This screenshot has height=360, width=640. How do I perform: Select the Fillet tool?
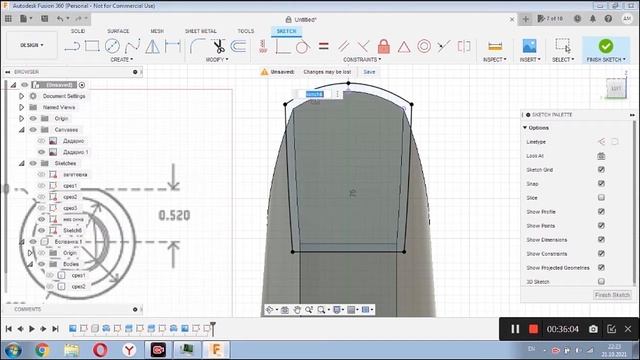[x=198, y=46]
